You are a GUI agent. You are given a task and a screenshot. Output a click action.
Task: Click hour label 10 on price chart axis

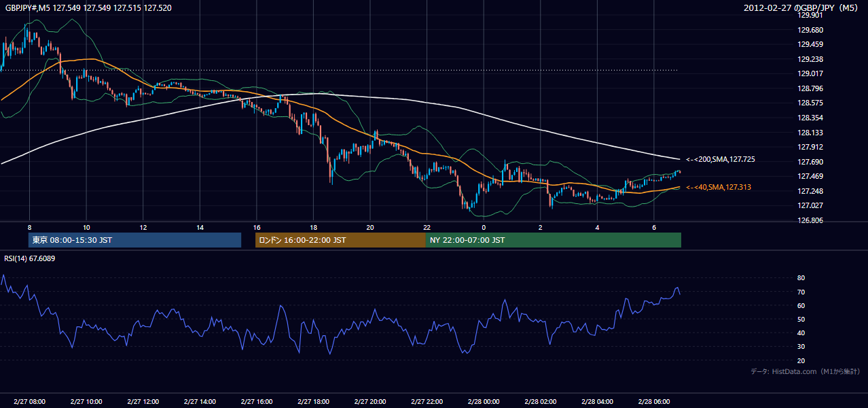(x=86, y=227)
